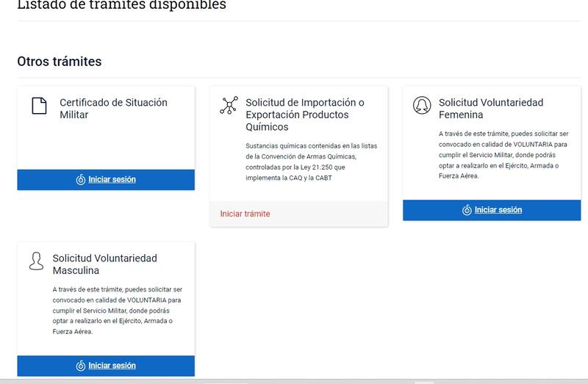Click the Listado de trámites disponibles heading

coord(121,6)
